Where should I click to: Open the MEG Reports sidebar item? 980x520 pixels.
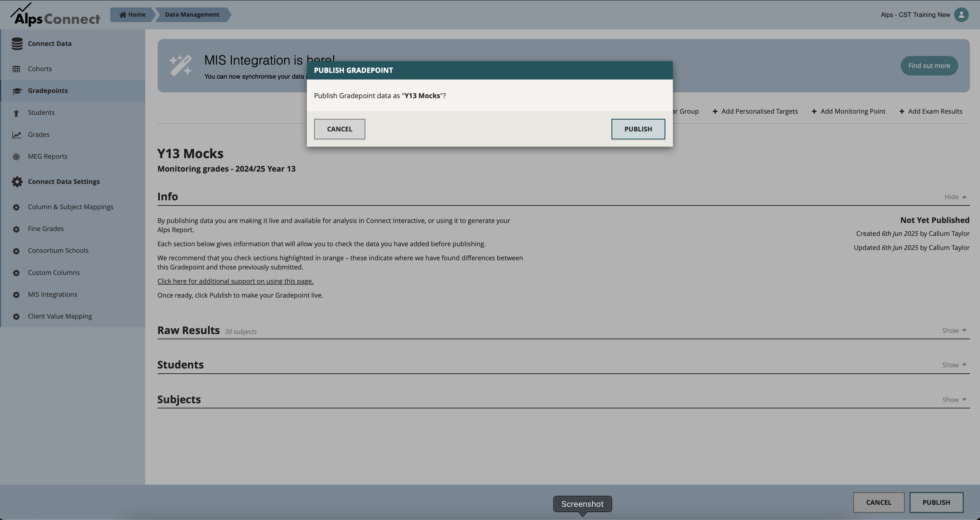pos(73,156)
